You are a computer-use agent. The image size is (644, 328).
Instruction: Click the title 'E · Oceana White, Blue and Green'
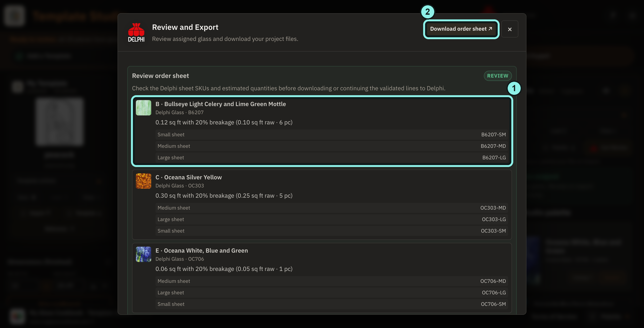[x=201, y=250]
